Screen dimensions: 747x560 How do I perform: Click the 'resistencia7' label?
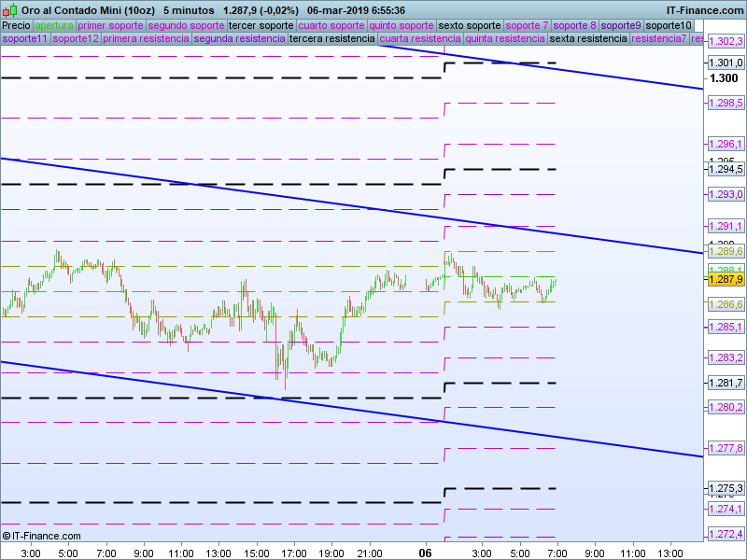(x=659, y=39)
